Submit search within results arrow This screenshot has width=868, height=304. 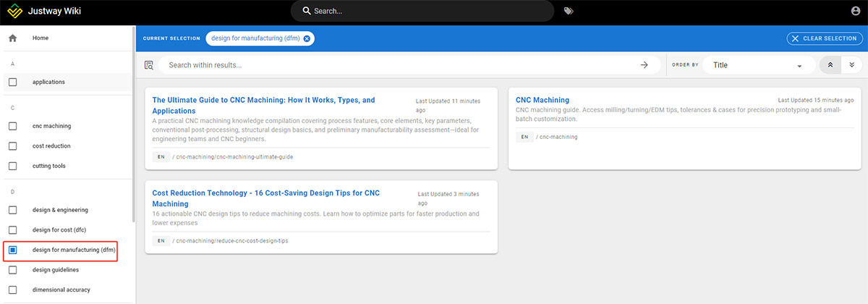644,65
